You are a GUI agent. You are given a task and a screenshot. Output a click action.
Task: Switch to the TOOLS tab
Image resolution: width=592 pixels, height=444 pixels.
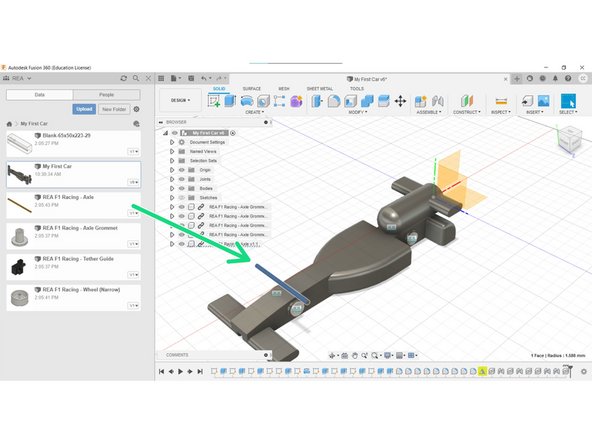click(357, 89)
